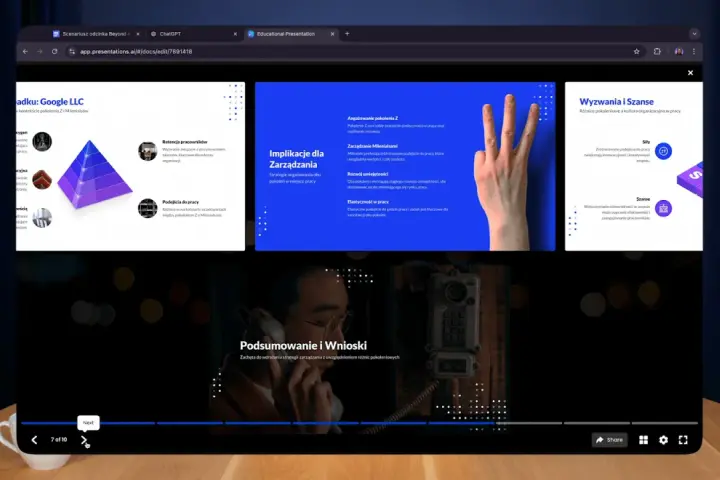The image size is (720, 480).
Task: Click the Rozwój umiejętności text
Action: click(367, 174)
